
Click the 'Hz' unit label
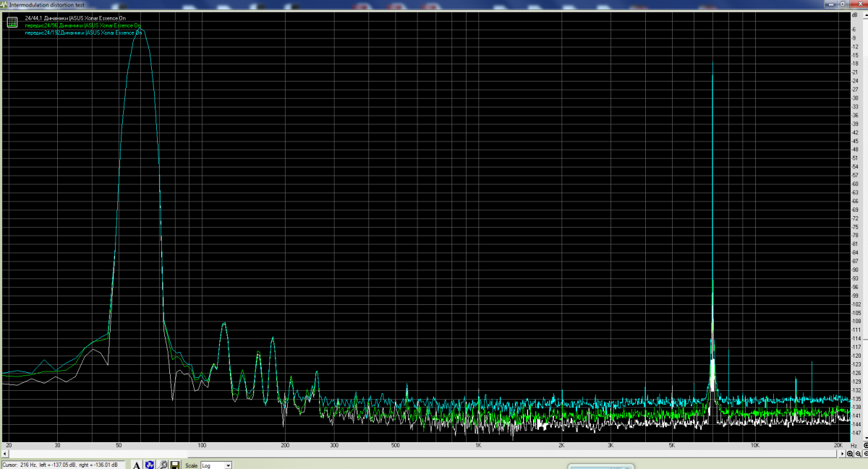point(854,445)
